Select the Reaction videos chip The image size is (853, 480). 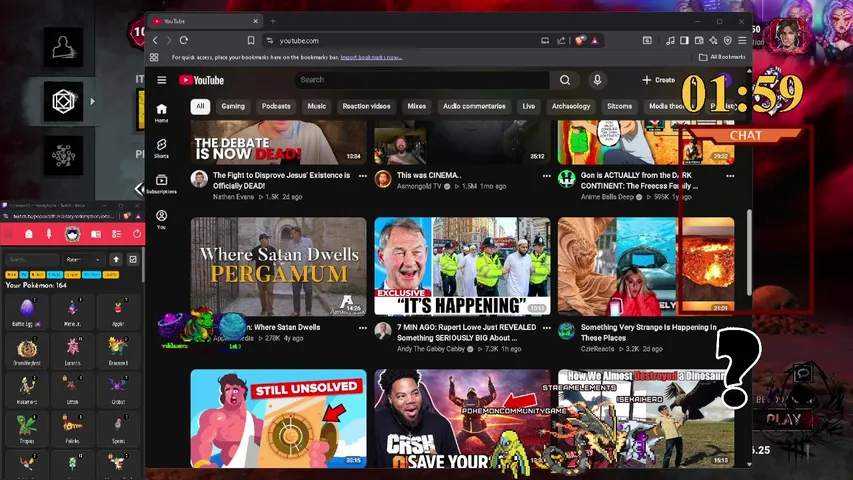(366, 106)
